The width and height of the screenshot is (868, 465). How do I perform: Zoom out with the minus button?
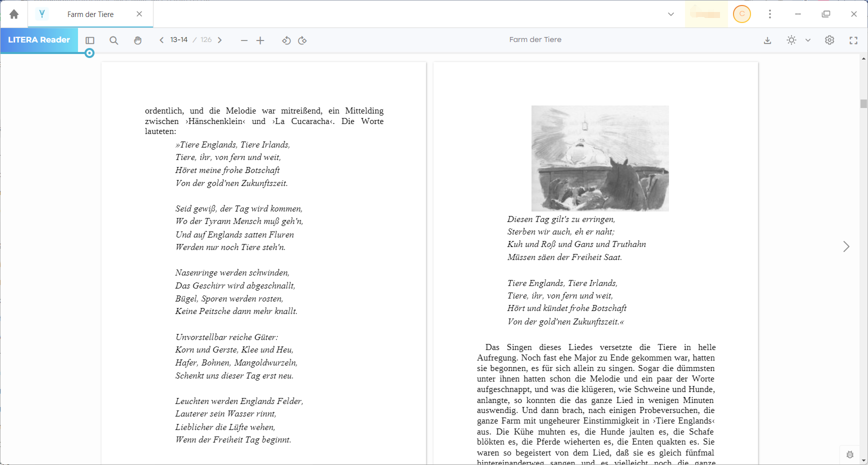[x=244, y=40]
